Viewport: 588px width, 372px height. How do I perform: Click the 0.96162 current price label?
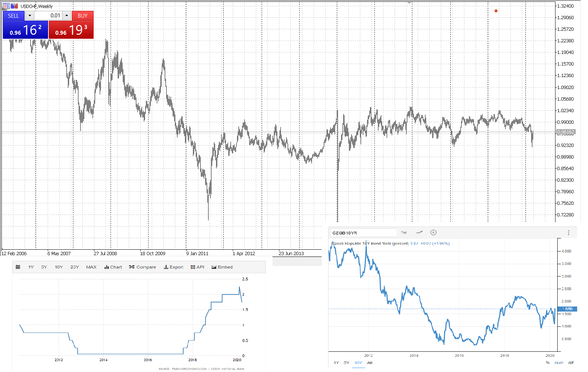click(x=566, y=132)
